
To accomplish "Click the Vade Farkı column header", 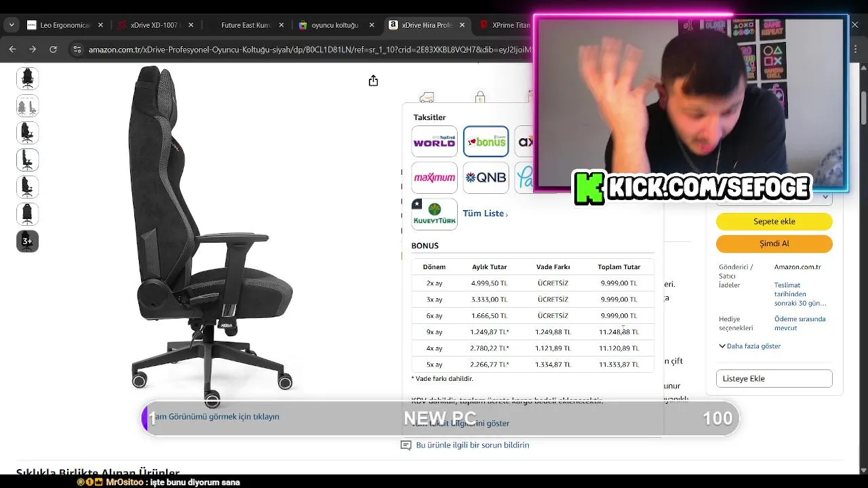I will (x=553, y=267).
